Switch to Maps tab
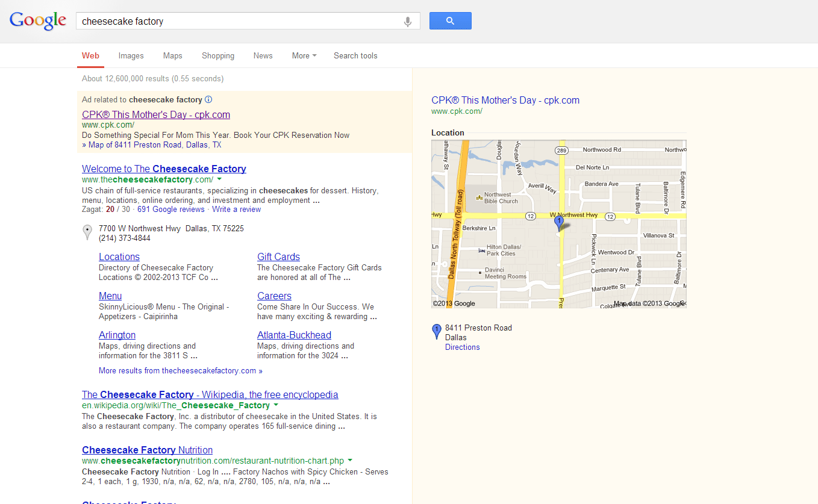This screenshot has height=504, width=818. [172, 55]
